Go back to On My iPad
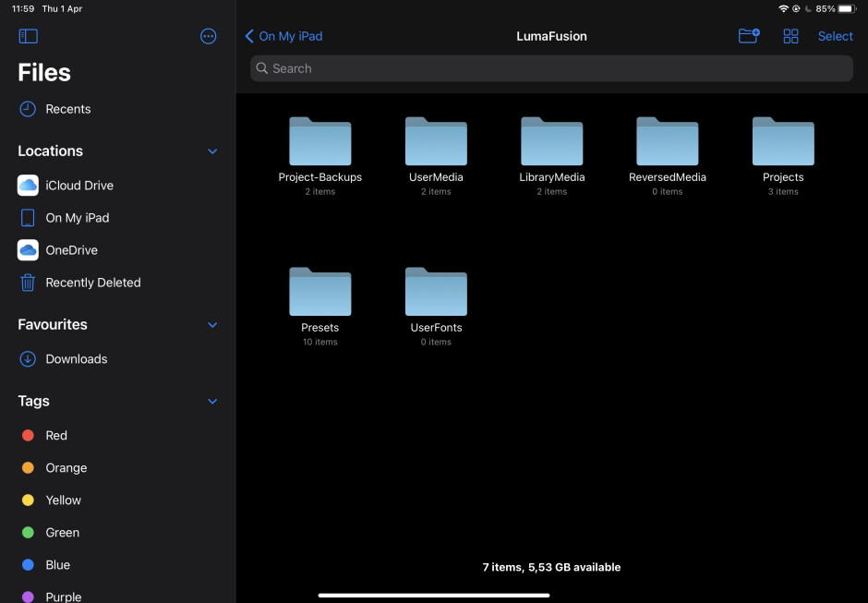Image resolution: width=868 pixels, height=603 pixels. [x=283, y=37]
